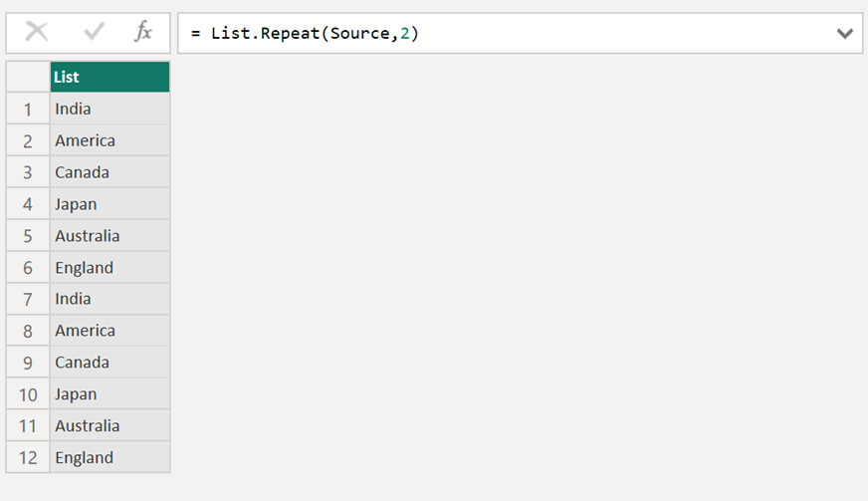Select the Canada cell in row 9
The height and width of the screenshot is (501, 868).
pyautogui.click(x=109, y=363)
